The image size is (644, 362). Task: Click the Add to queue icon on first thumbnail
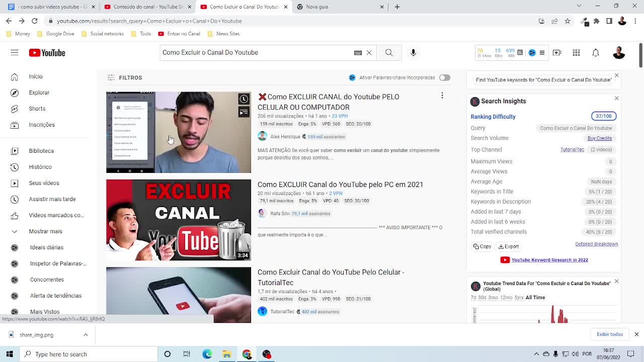coord(244,112)
